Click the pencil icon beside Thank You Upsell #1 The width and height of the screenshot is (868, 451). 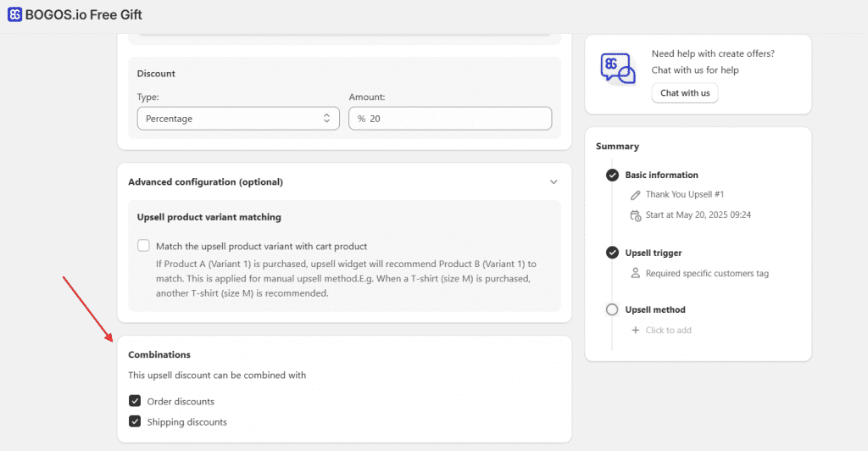click(x=636, y=195)
